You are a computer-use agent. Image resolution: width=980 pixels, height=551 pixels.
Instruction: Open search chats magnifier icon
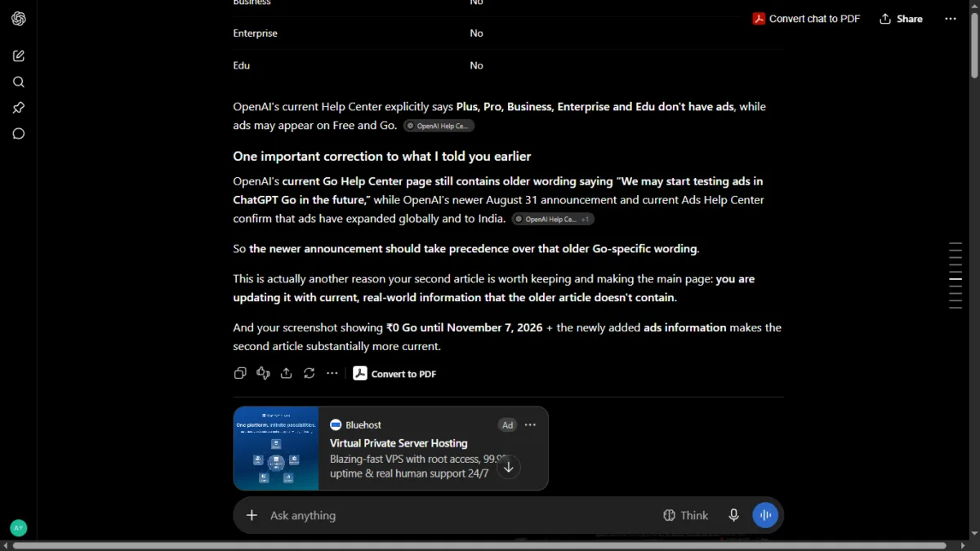click(19, 82)
